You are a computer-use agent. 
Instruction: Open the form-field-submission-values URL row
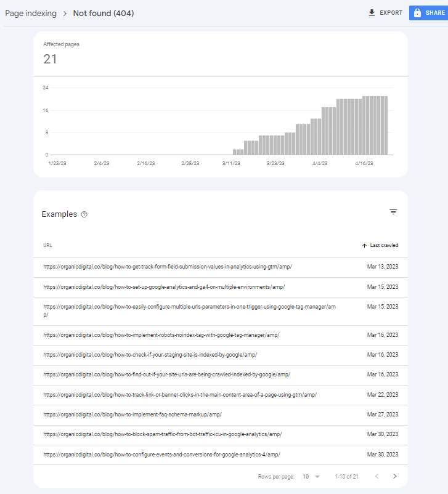tap(168, 267)
